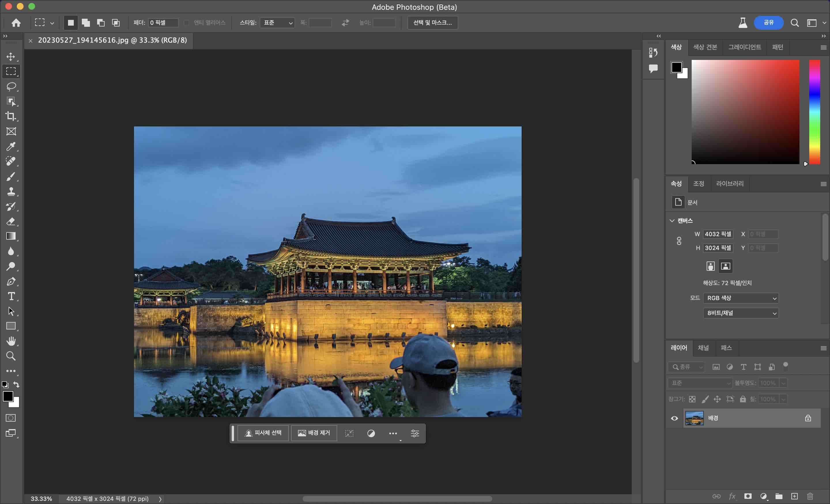Open the 조정 tab
Image resolution: width=830 pixels, height=504 pixels.
[x=698, y=183]
